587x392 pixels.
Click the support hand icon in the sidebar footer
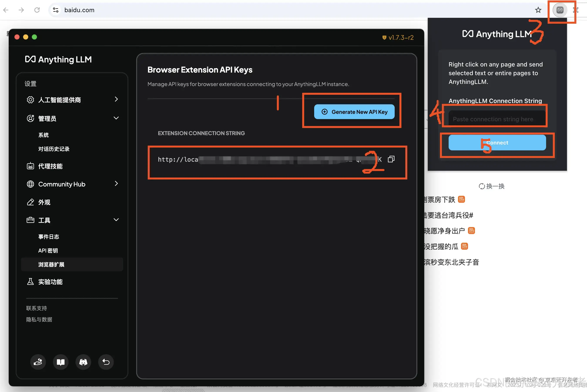coord(38,362)
